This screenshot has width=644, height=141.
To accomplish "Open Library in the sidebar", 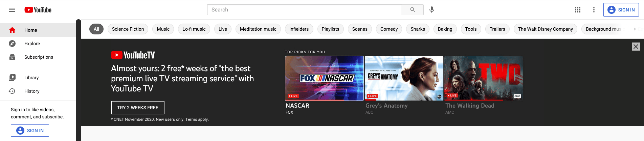I will [38, 78].
